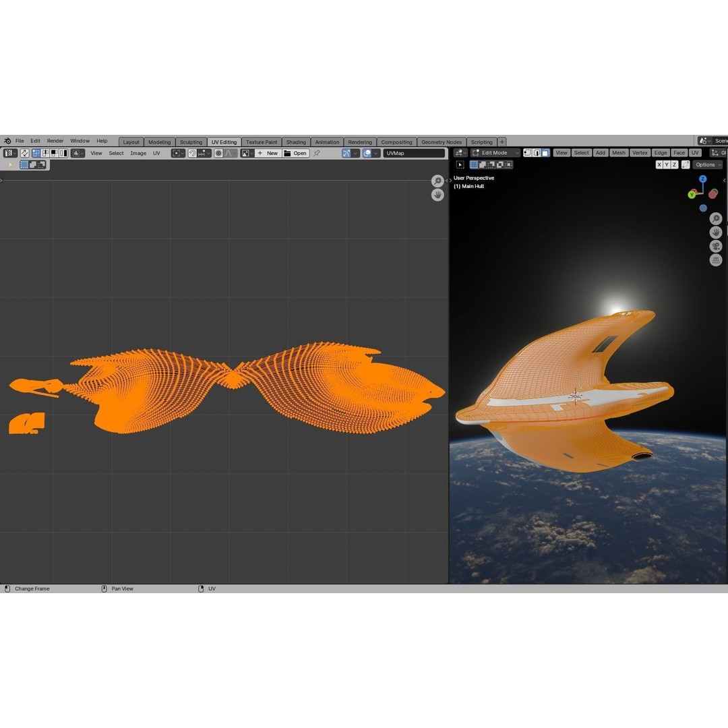Pin the image with pin icon
Screen dimensions: 728x728
coord(317,153)
